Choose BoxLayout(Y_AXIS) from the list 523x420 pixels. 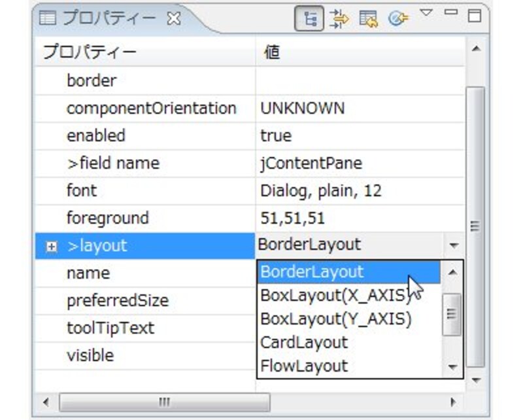(x=336, y=319)
